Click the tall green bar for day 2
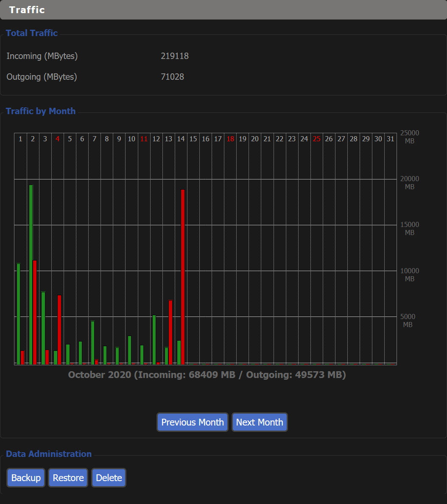Screen dimensions: 447x504 [x=31, y=274]
